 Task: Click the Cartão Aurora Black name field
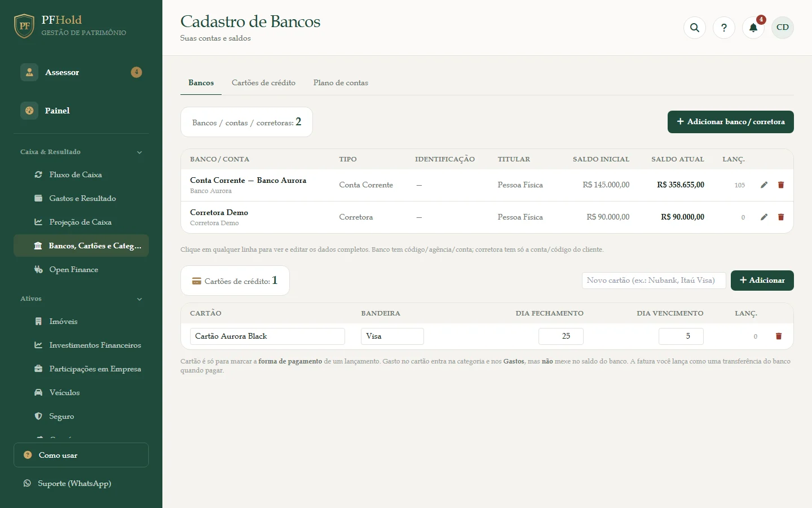click(267, 336)
